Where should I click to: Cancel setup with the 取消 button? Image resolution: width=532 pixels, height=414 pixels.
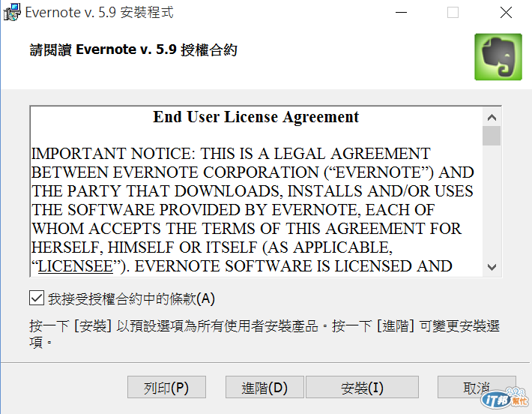[x=477, y=387]
